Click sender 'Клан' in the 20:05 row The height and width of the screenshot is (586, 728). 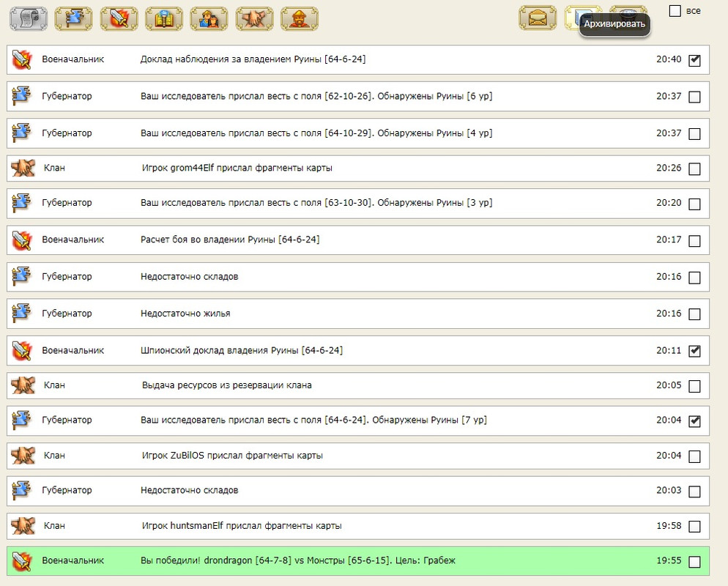(x=54, y=385)
